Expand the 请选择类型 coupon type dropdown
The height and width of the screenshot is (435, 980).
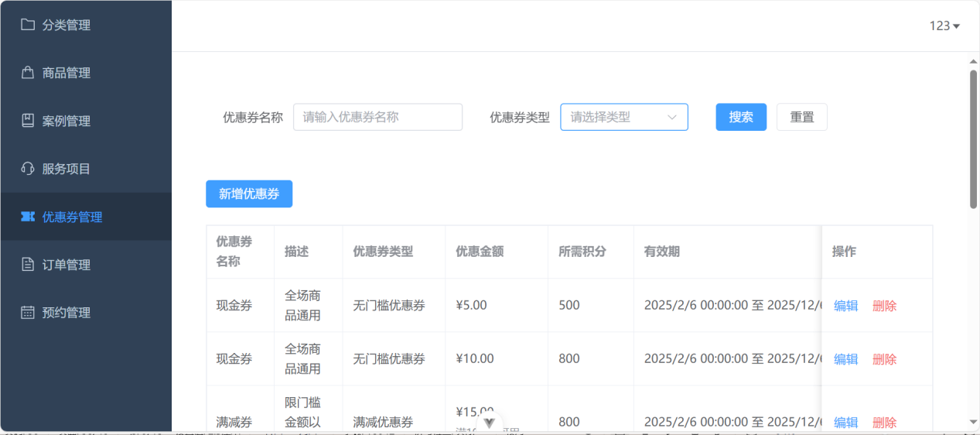pos(624,117)
